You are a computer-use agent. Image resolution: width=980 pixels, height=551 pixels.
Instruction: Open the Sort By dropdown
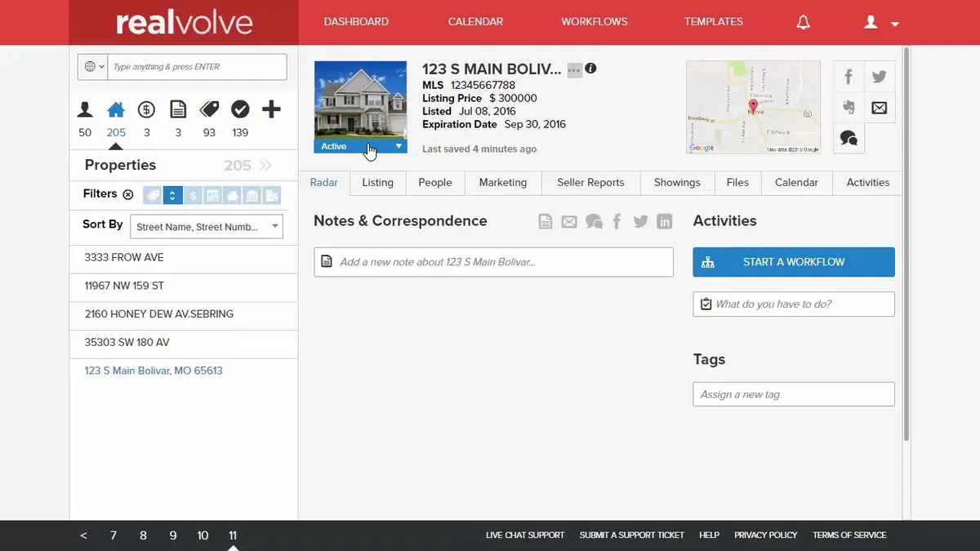click(207, 227)
